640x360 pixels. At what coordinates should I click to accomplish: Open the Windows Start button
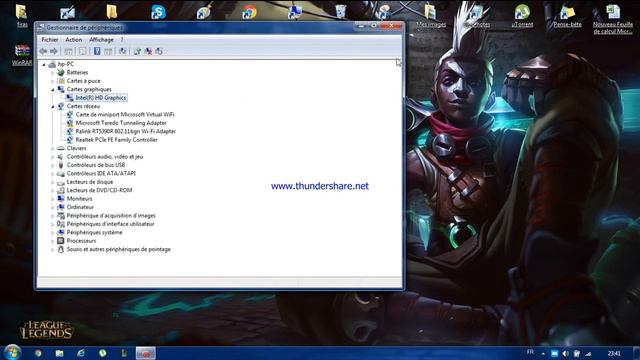coord(12,352)
